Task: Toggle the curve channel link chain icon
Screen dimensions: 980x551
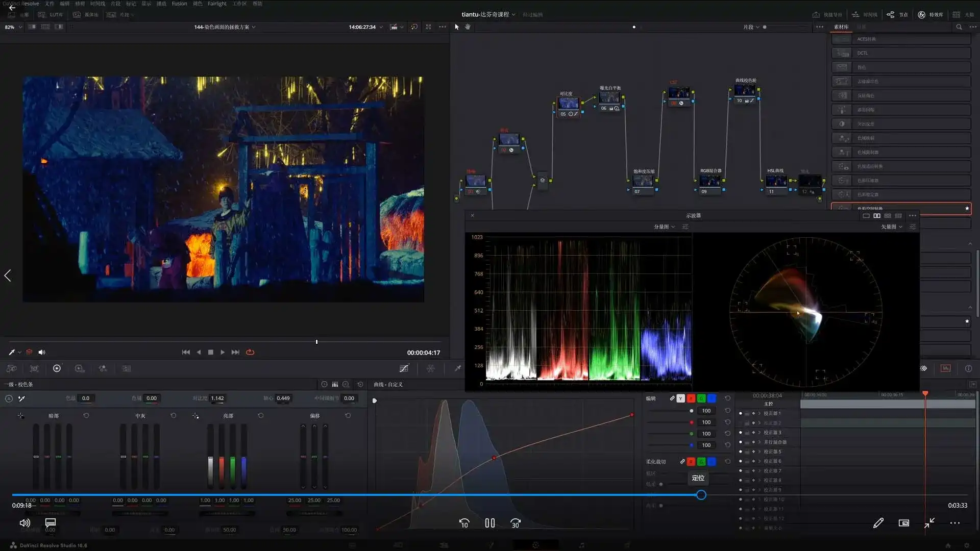Action: click(672, 398)
